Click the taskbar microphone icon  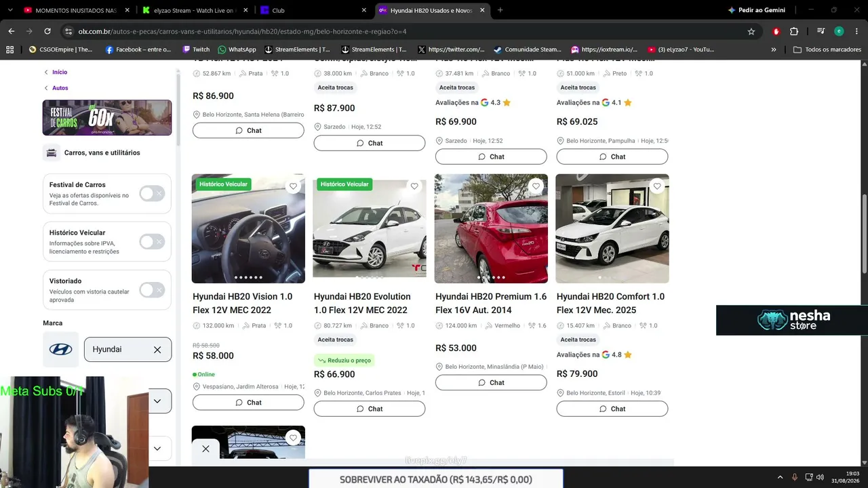[795, 477]
